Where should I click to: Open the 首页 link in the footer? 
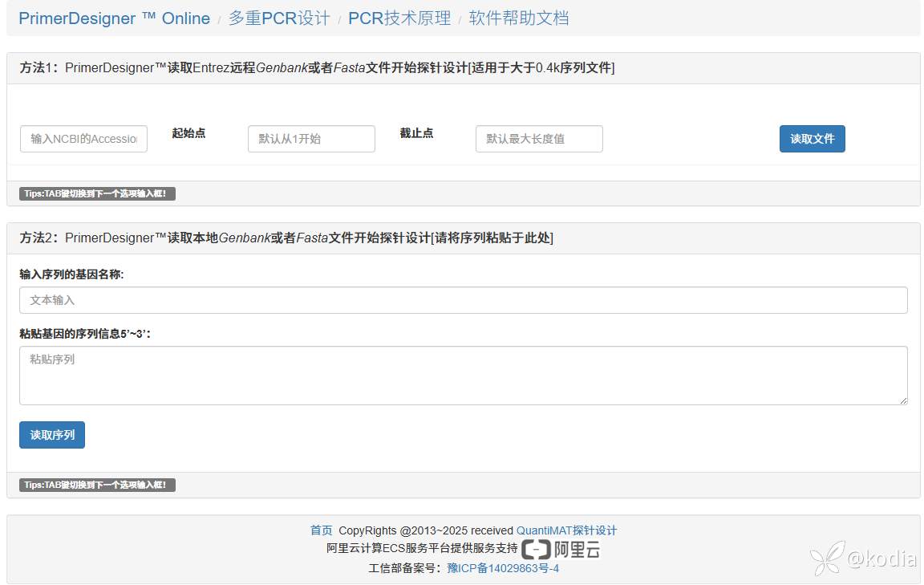click(321, 530)
